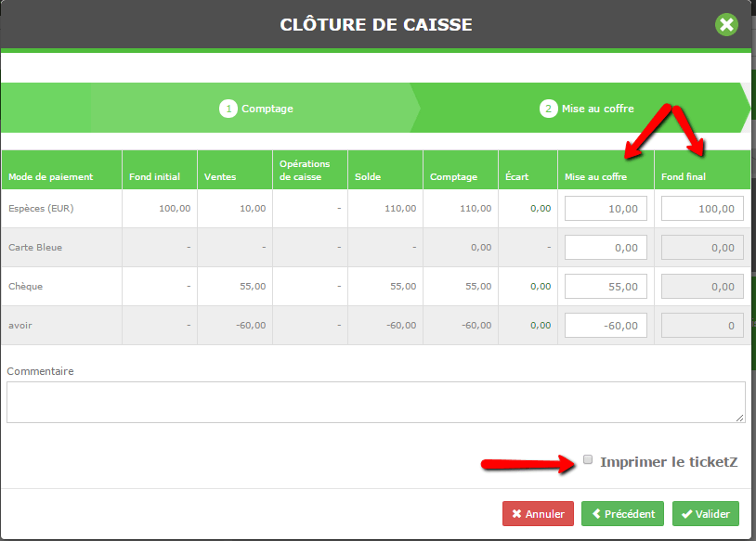The height and width of the screenshot is (541, 756).
Task: Go to the Comptage step
Action: [256, 109]
